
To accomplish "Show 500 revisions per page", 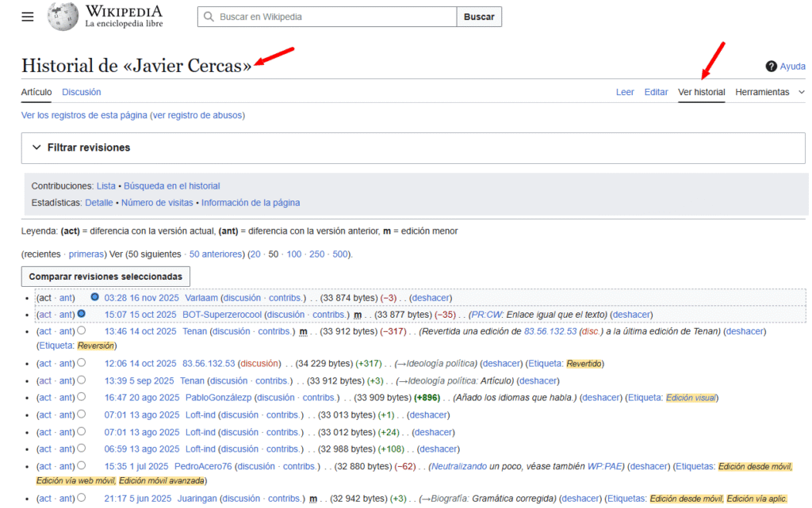I will [x=340, y=254].
